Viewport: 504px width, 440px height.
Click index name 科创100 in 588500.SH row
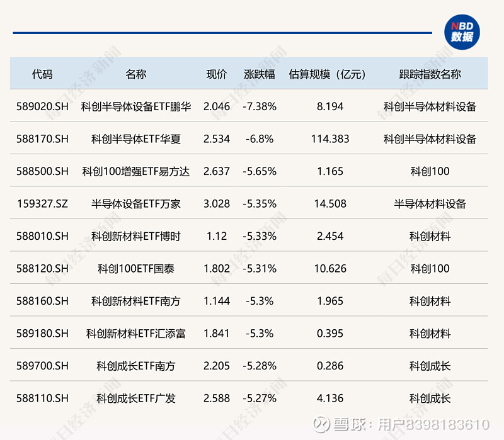coord(430,171)
